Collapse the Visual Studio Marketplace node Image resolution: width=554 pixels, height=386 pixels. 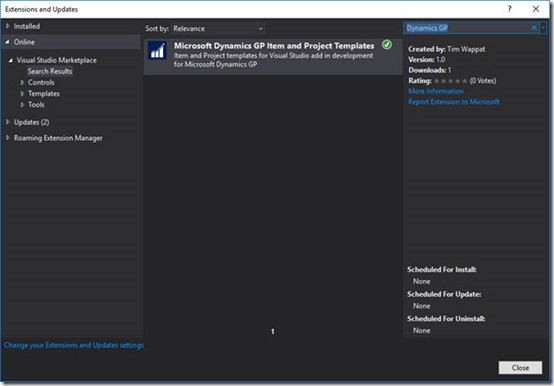coord(11,60)
